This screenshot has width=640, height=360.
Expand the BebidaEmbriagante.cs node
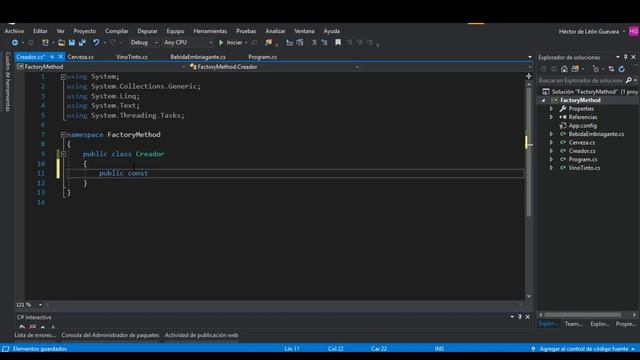point(551,134)
